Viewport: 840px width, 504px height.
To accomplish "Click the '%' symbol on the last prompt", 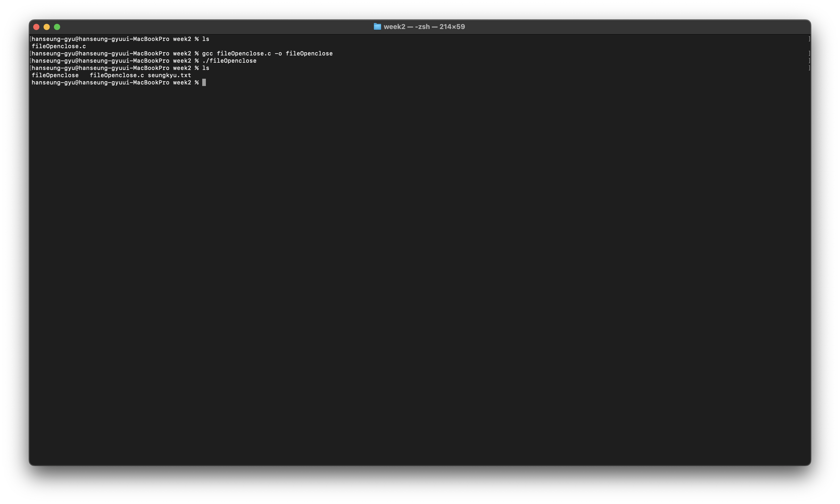I will coord(197,83).
